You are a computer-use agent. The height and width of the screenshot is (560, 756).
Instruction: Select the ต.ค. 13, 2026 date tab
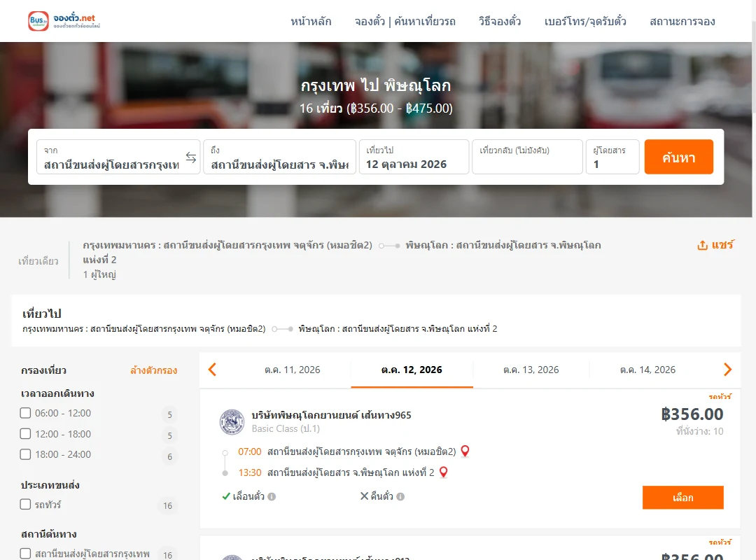(x=531, y=370)
